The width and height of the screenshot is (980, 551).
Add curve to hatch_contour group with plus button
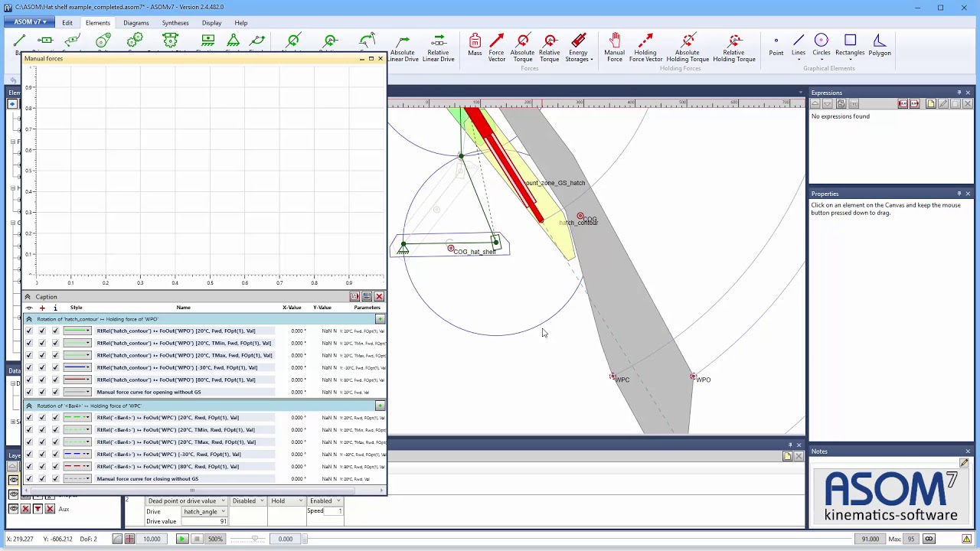380,319
